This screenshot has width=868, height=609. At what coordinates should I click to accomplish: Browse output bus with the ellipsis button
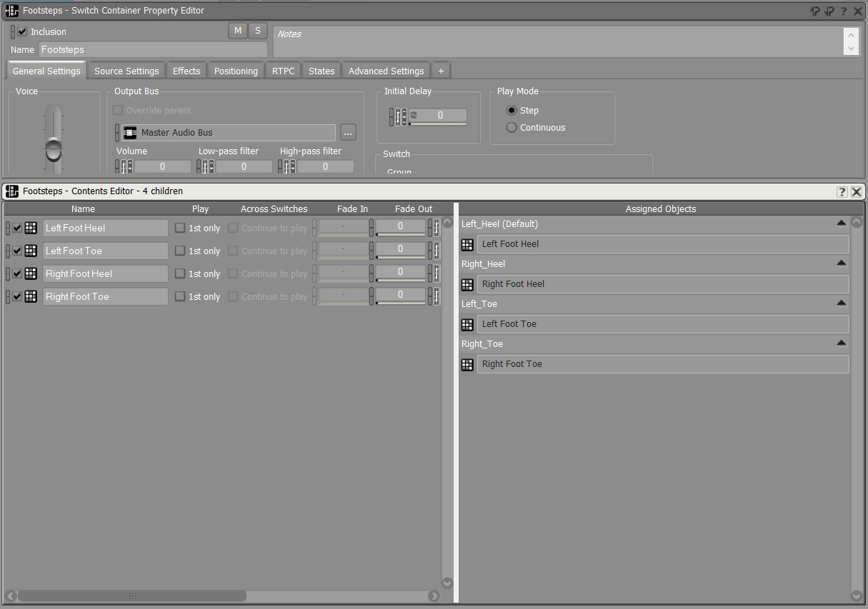click(x=348, y=132)
